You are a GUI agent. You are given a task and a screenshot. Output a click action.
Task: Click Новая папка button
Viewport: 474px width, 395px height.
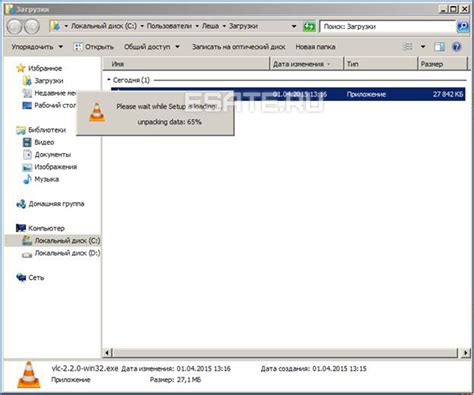point(315,47)
